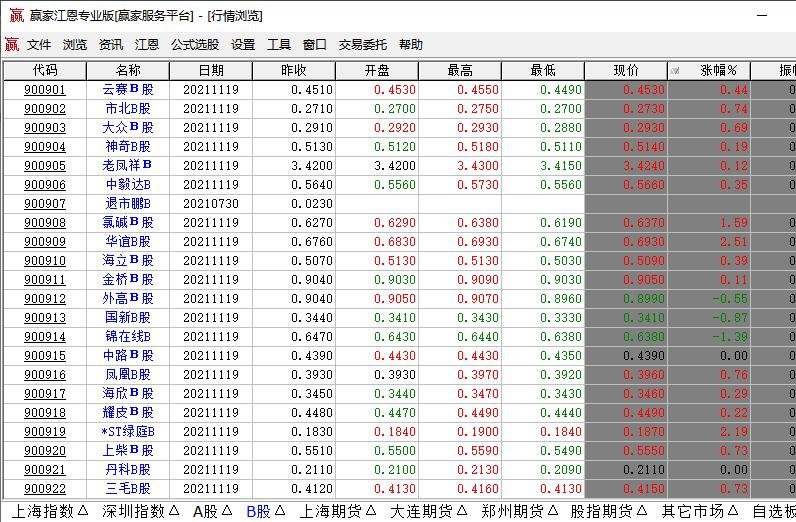The width and height of the screenshot is (796, 522).
Task: Switch to the 大连期货 tab
Action: [429, 511]
